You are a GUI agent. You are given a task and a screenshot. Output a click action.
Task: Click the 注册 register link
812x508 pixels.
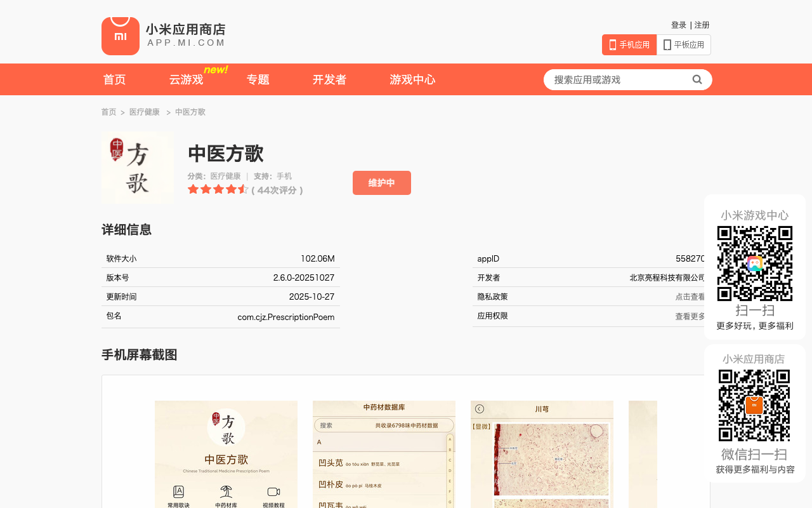coord(702,25)
